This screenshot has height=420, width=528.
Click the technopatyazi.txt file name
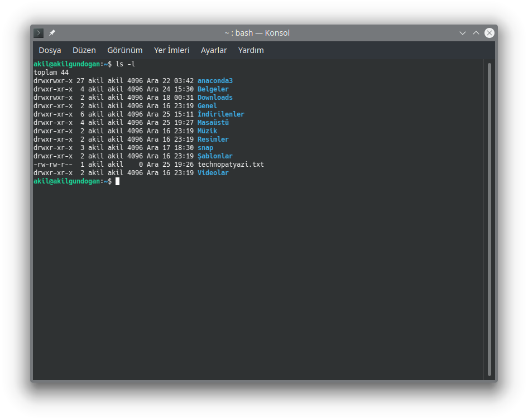[231, 165]
